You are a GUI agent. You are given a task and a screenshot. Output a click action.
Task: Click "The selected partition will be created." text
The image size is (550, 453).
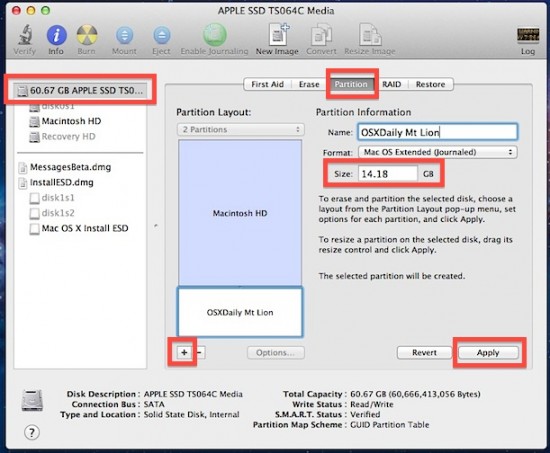tap(392, 276)
